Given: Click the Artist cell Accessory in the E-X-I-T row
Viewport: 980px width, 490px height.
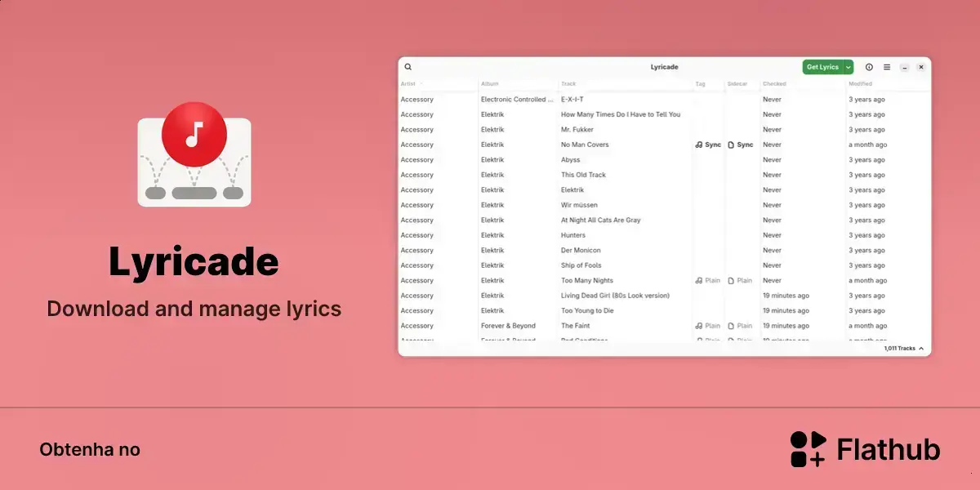Looking at the screenshot, I should (417, 100).
